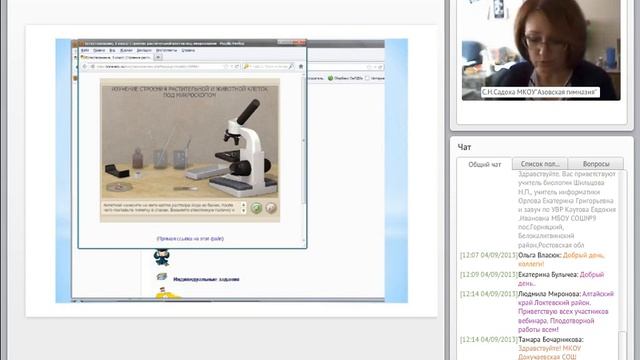This screenshot has height=360, width=640.
Task: Confirm step with green check button
Action: coord(256,208)
